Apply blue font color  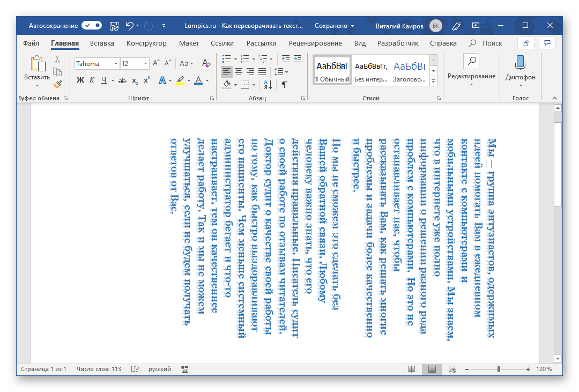199,80
